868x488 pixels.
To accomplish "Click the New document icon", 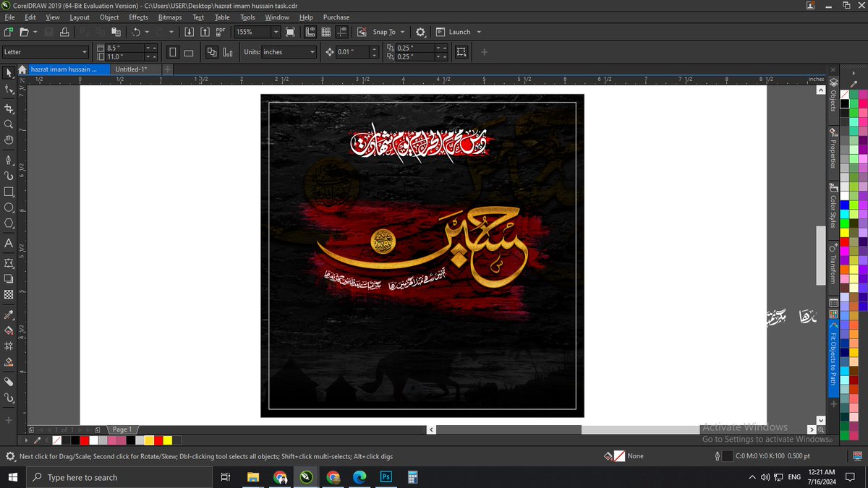I will tap(8, 32).
